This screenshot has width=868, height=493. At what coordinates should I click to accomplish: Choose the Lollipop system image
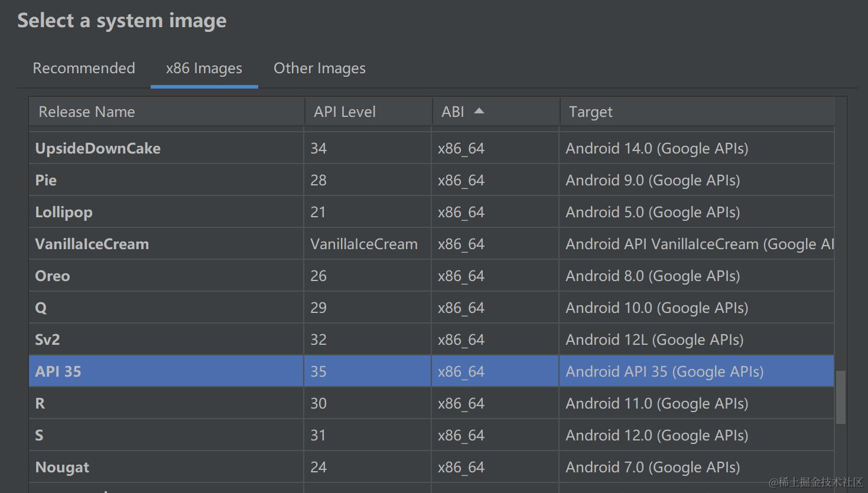[x=431, y=212]
